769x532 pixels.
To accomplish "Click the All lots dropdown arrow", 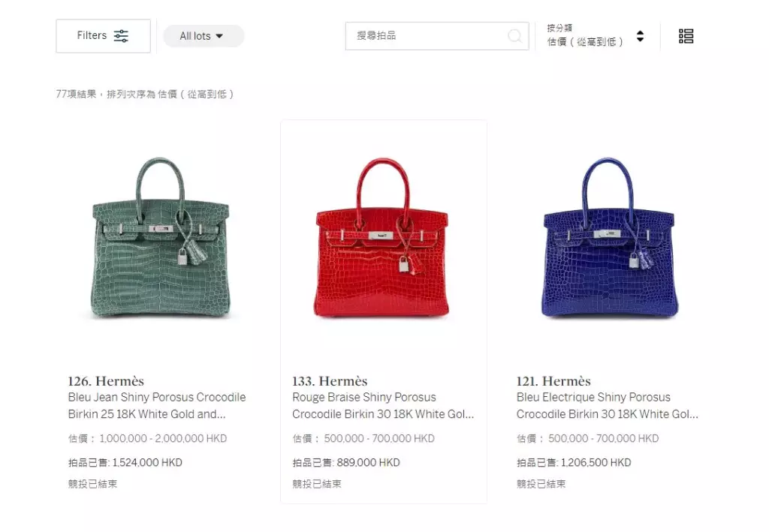I will 219,36.
